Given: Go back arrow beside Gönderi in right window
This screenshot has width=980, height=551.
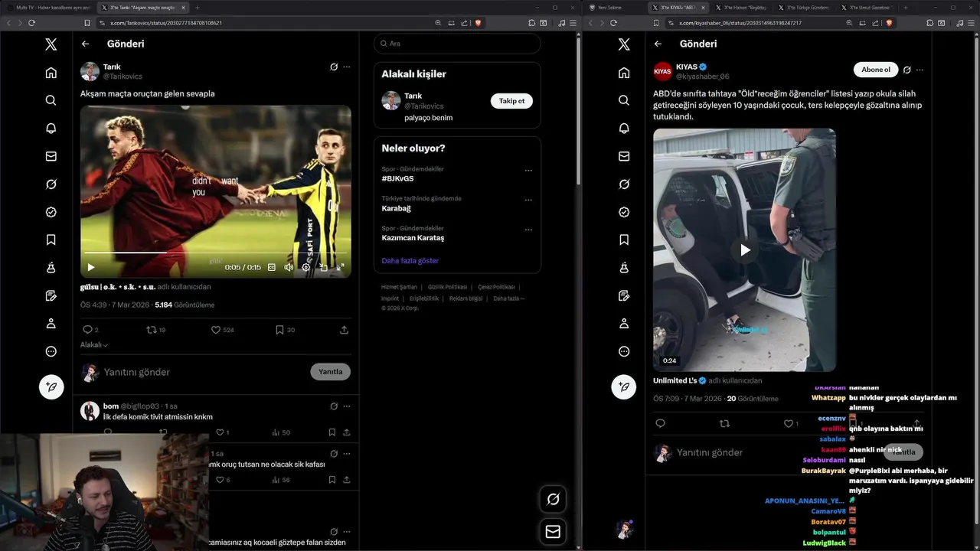Looking at the screenshot, I should pyautogui.click(x=659, y=44).
